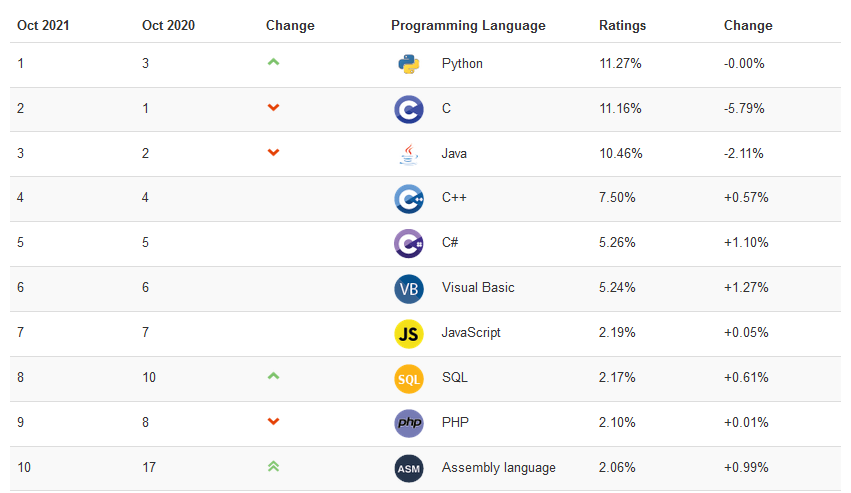Click the Ratings column header
Viewport: 851px width, 493px height.
(x=623, y=26)
